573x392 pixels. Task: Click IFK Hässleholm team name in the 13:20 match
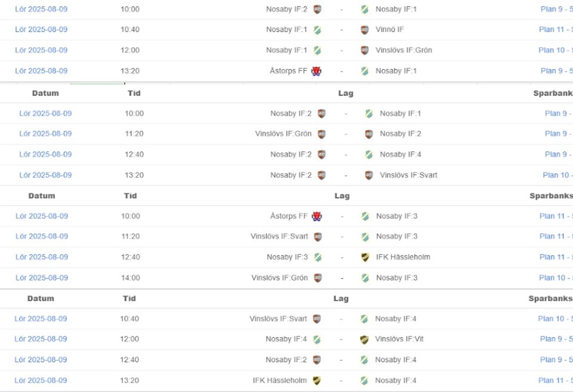pyautogui.click(x=280, y=381)
